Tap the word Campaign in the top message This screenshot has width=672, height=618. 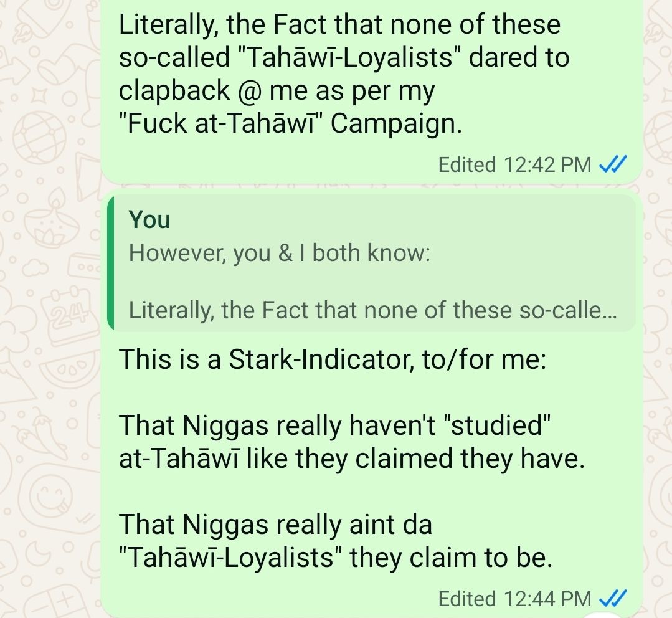pos(396,124)
